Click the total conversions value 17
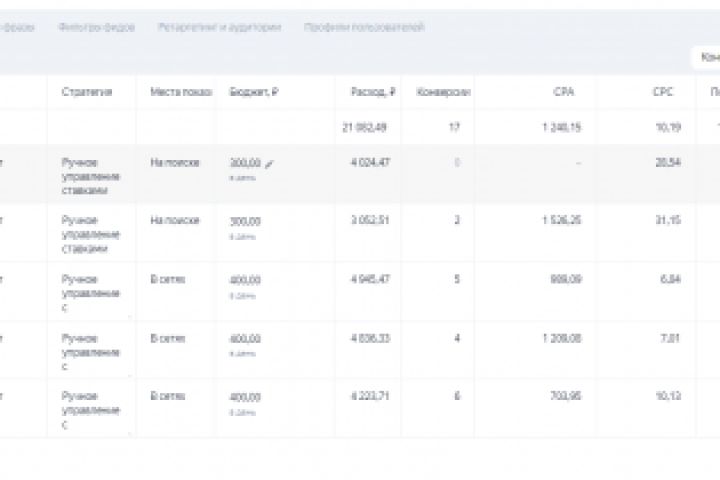720x480 pixels. click(454, 127)
